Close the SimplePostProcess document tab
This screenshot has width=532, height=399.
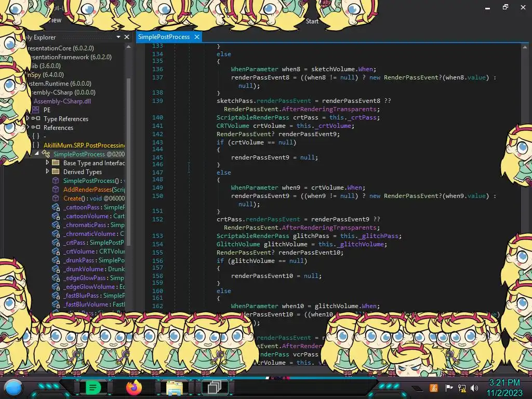(197, 37)
